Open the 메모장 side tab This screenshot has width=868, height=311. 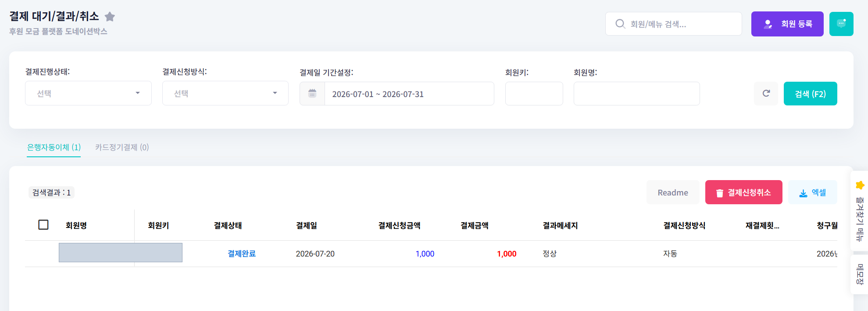coord(860,274)
